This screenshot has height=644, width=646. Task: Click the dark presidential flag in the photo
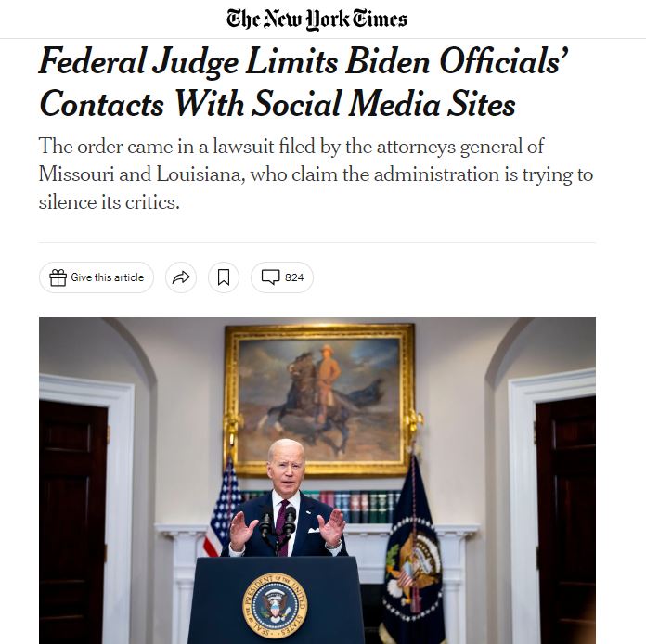[x=412, y=547]
